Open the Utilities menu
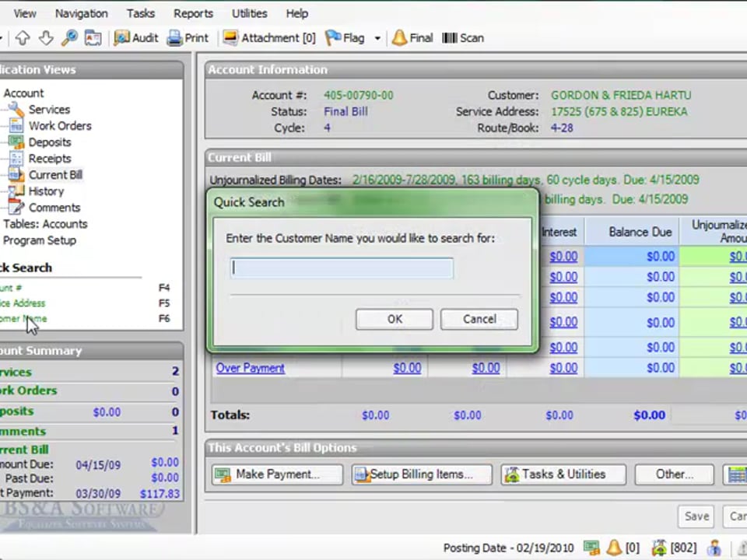 click(x=249, y=13)
